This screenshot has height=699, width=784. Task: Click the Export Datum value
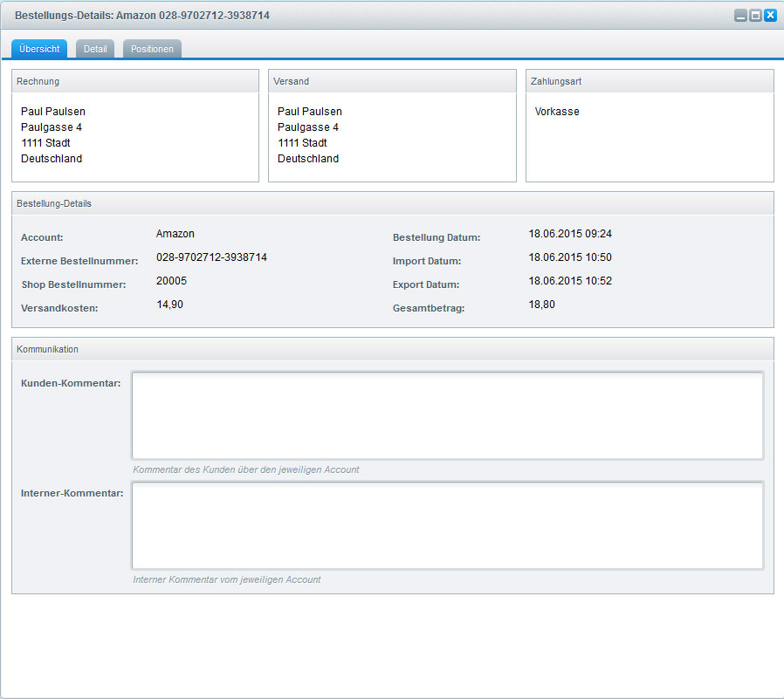569,281
